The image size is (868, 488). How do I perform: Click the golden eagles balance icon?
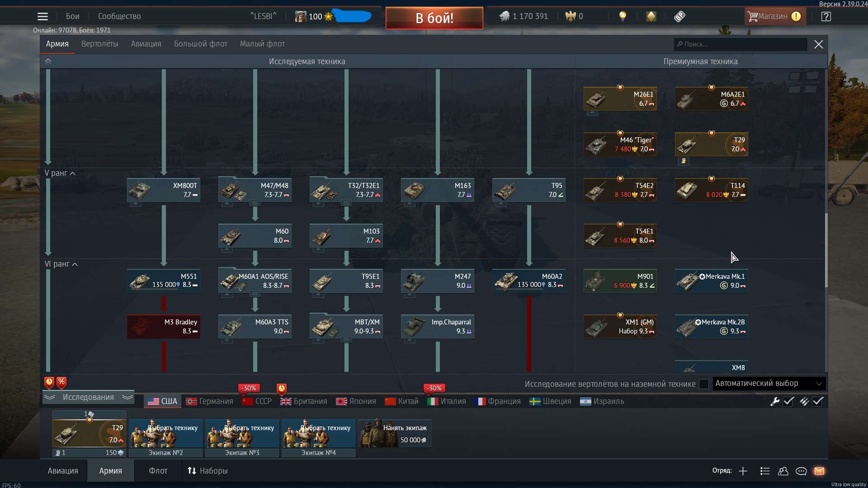coord(571,16)
